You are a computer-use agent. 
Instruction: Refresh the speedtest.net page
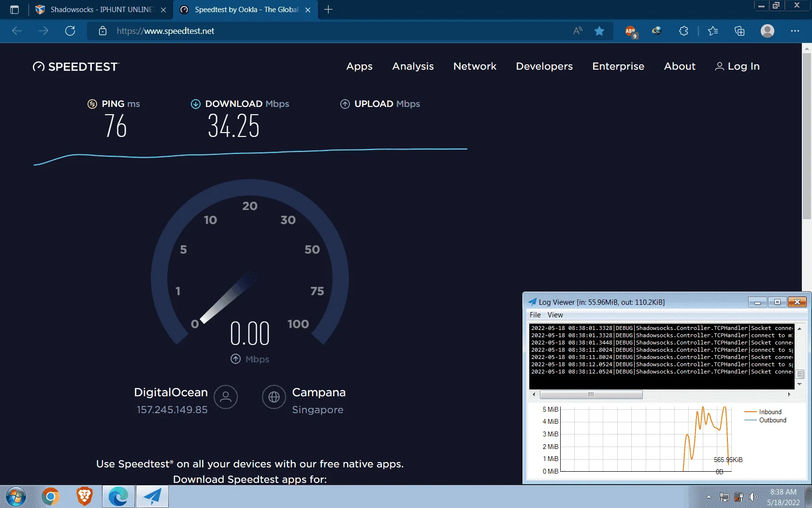[70, 31]
